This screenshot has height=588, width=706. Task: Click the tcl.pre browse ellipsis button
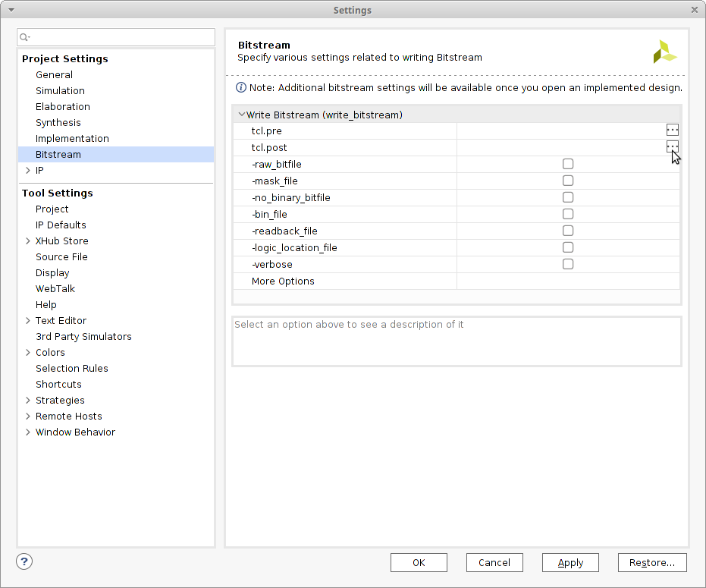(x=672, y=130)
